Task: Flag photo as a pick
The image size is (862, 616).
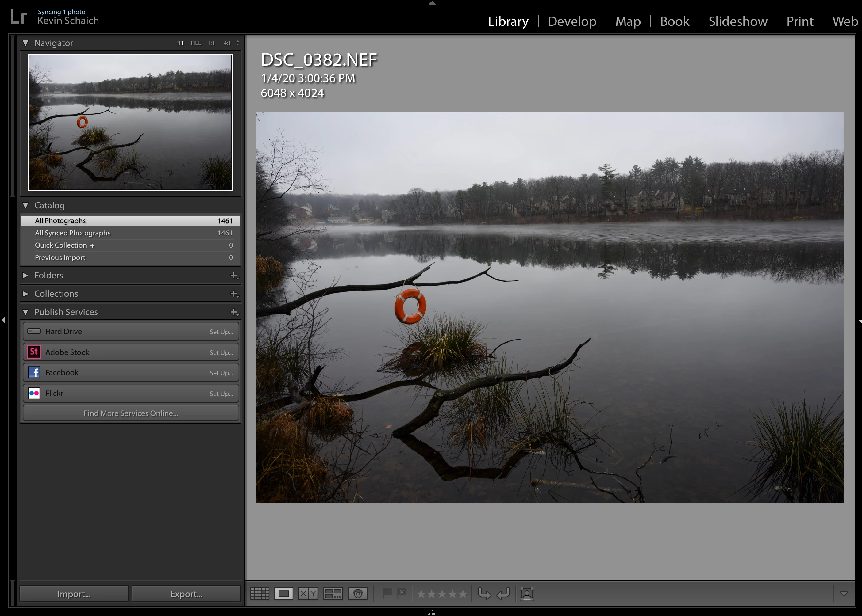Action: click(387, 593)
